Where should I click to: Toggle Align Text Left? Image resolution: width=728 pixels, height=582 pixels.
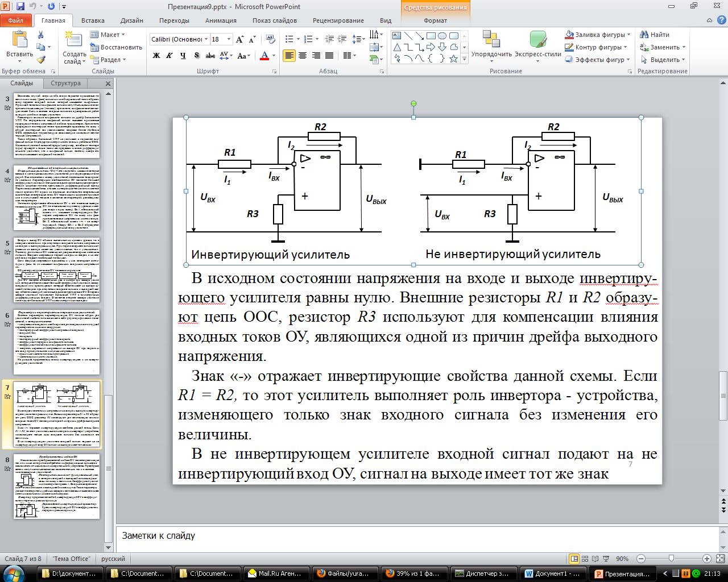click(289, 56)
